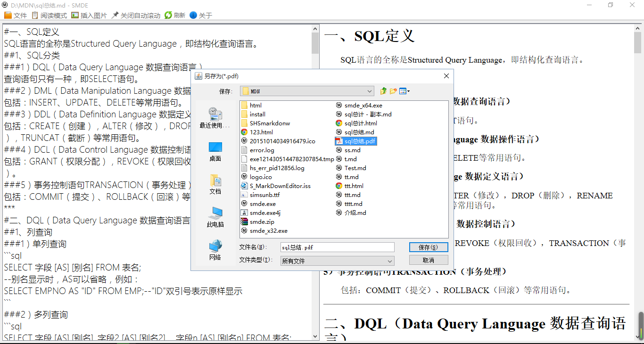Click the 保存(S) button
The width and height of the screenshot is (644, 344).
(x=428, y=247)
